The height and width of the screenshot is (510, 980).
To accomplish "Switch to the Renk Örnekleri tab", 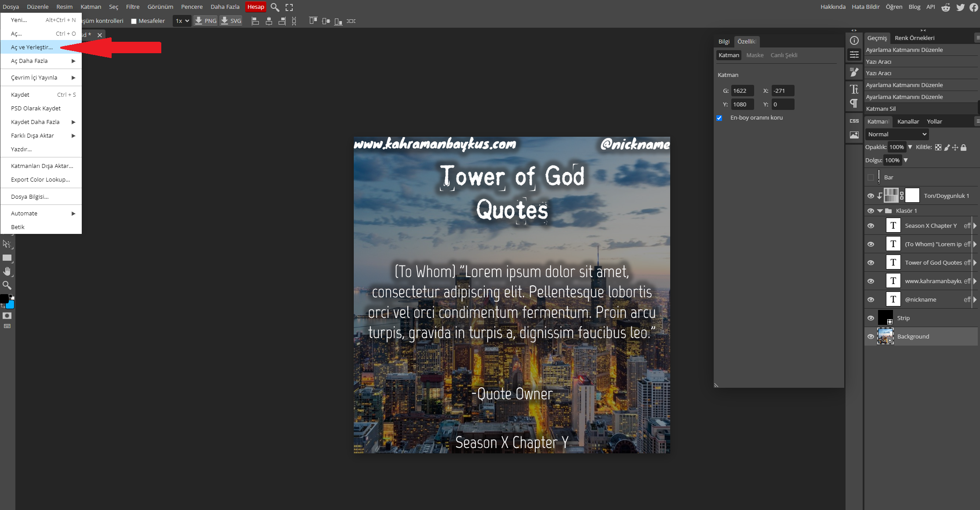I will tap(915, 38).
